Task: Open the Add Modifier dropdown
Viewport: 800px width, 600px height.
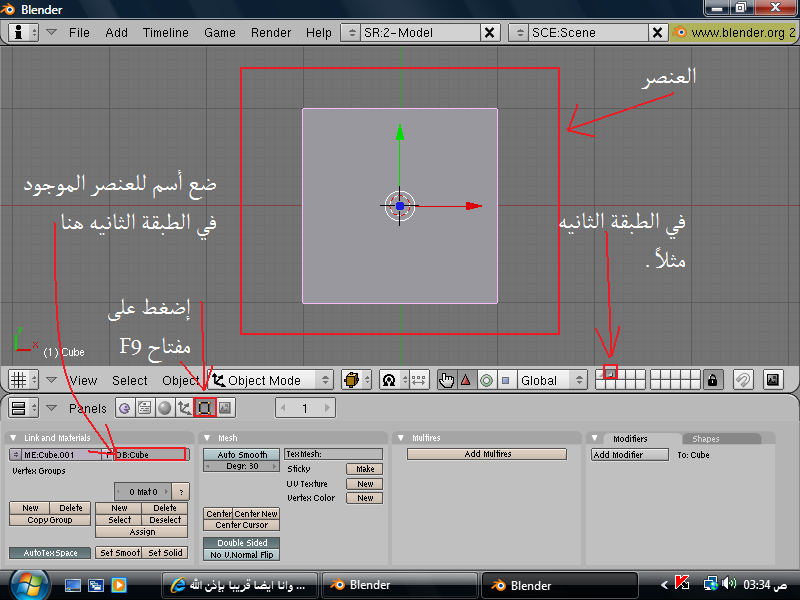Action: coord(630,455)
